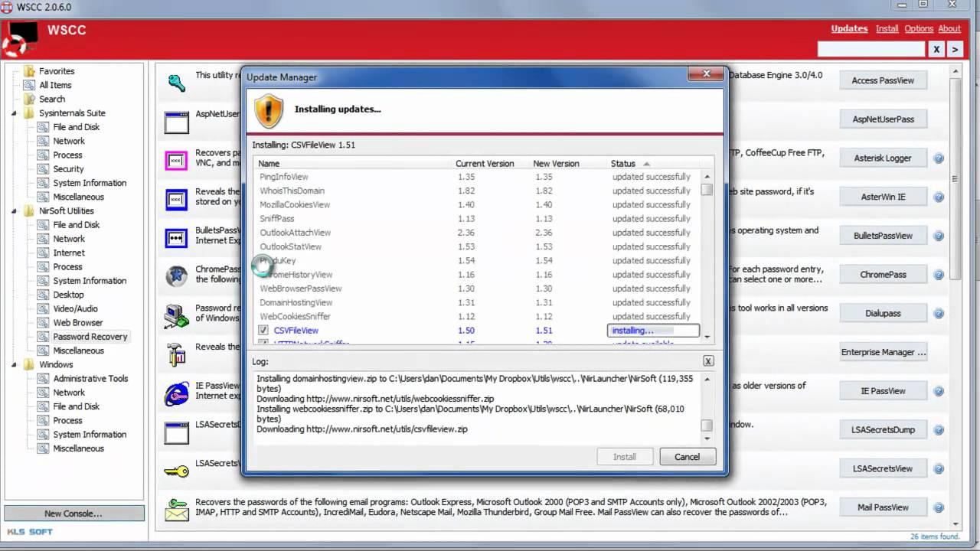Check the HTTPNetworkSniffer checkbox
Image resolution: width=980 pixels, height=551 pixels.
coord(264,344)
